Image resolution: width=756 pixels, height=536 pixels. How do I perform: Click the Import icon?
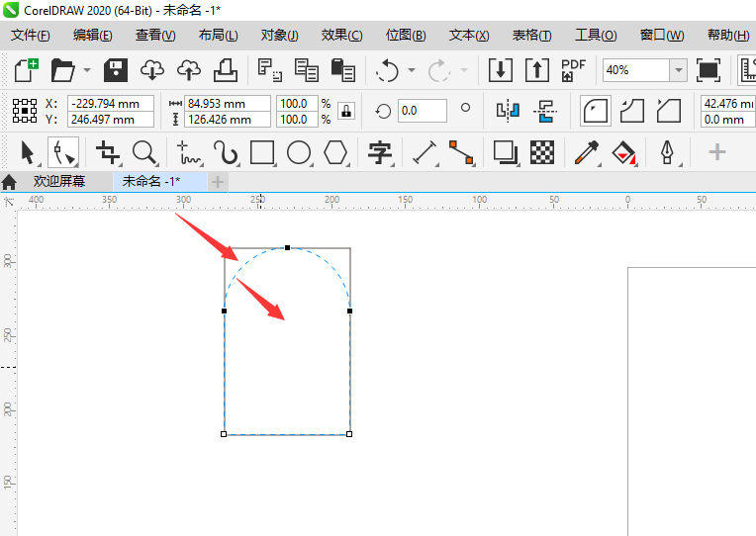501,70
